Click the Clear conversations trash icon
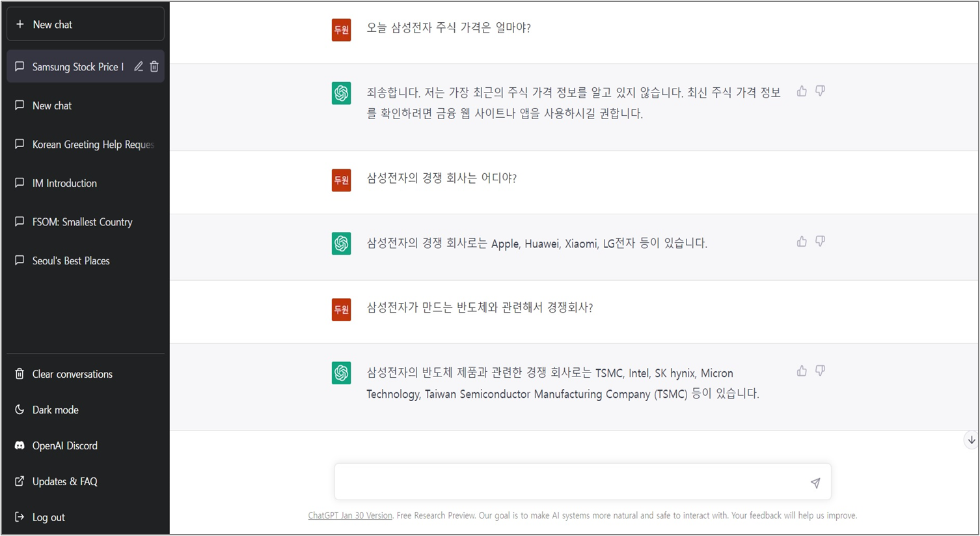 pyautogui.click(x=20, y=374)
